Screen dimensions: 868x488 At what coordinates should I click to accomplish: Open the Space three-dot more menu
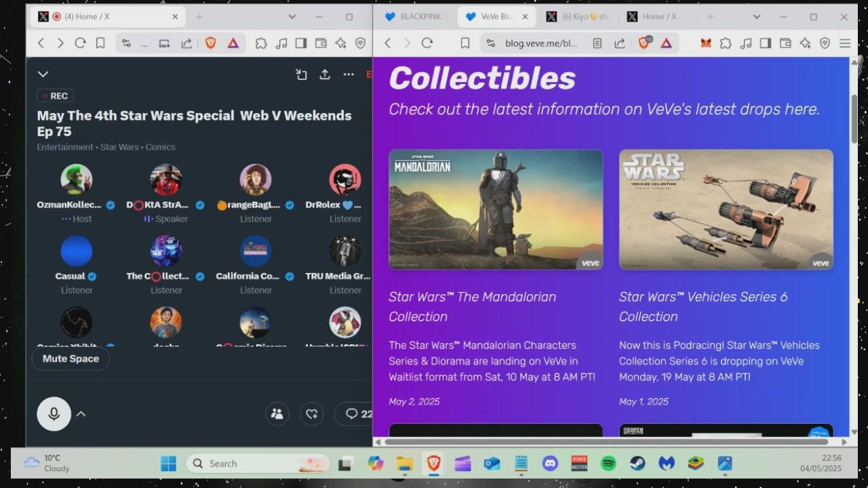pyautogui.click(x=349, y=75)
